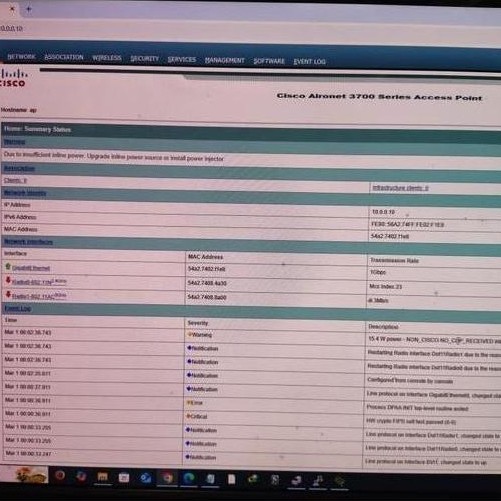Select the Mcs Index 23 value
The image size is (501, 501).
click(385, 286)
